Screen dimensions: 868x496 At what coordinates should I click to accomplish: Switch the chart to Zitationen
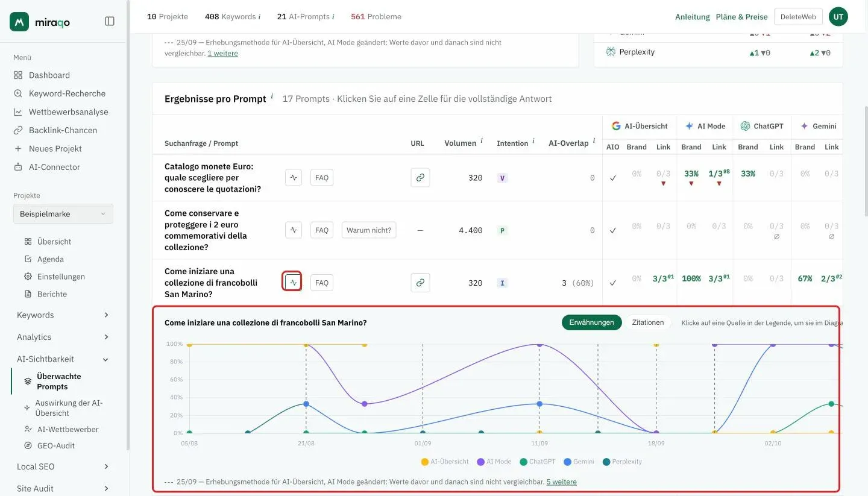pos(648,322)
